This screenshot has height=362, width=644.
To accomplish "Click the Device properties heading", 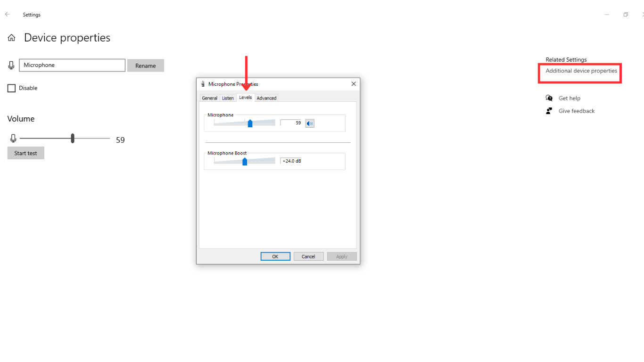I will coord(67,38).
